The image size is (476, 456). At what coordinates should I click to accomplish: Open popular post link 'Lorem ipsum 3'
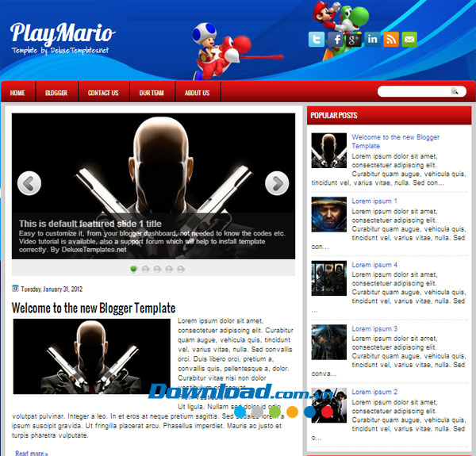374,329
